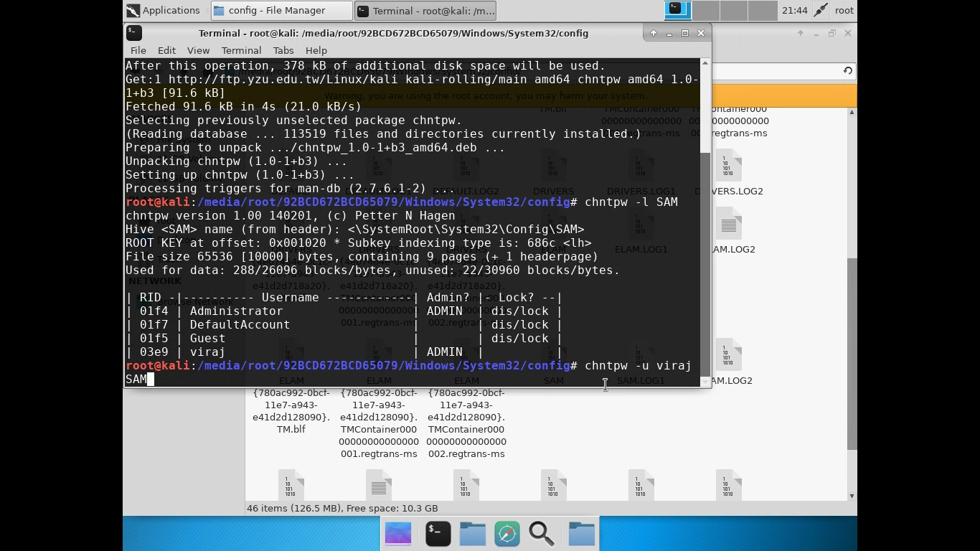The width and height of the screenshot is (980, 551).
Task: Click 'Unpacking chntpw (1.0-1+b3)' line
Action: 240,161
